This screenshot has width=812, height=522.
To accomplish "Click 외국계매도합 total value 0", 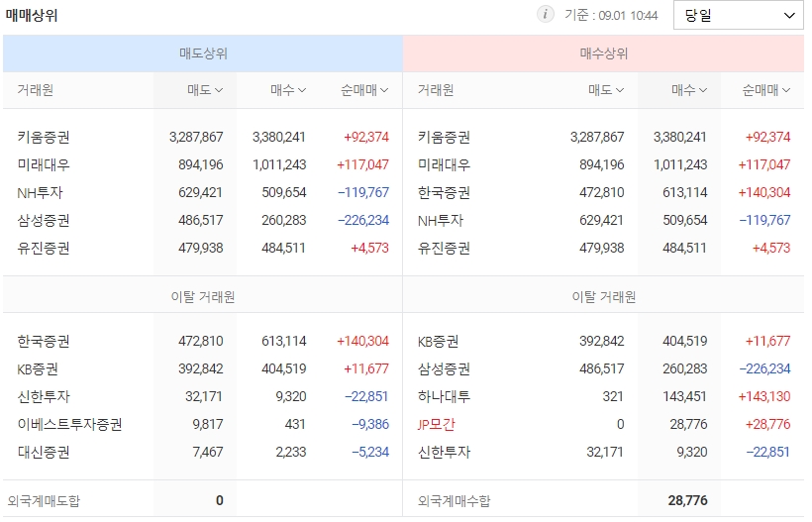I will click(220, 501).
